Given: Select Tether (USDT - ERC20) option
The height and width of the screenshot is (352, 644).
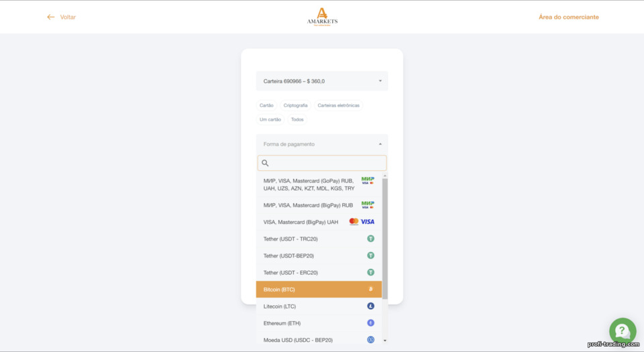Looking at the screenshot, I should pos(319,272).
